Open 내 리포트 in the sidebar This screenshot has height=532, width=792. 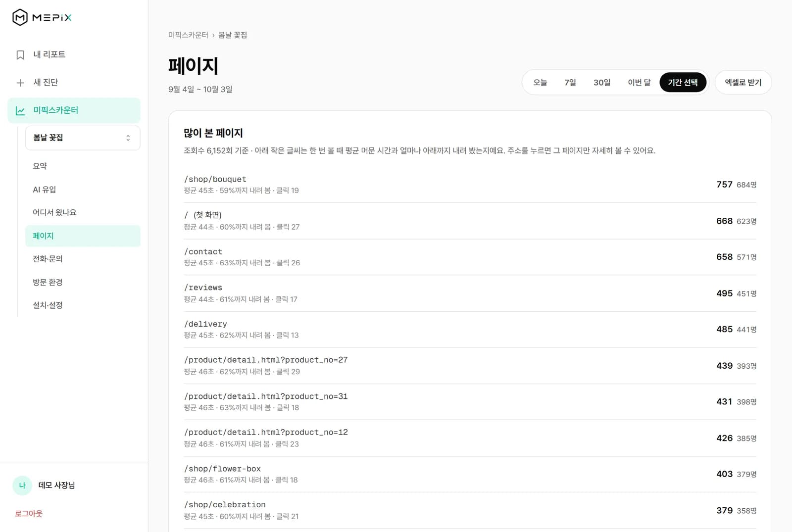pos(74,54)
